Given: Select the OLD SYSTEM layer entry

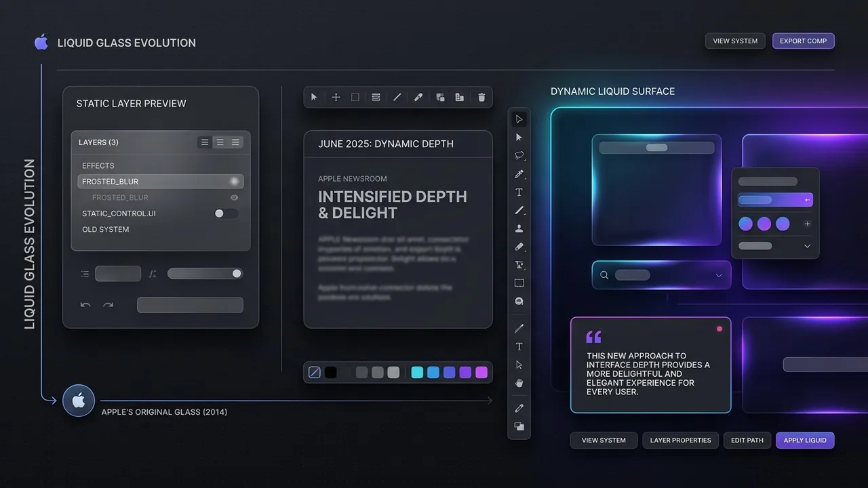Looking at the screenshot, I should coord(105,229).
